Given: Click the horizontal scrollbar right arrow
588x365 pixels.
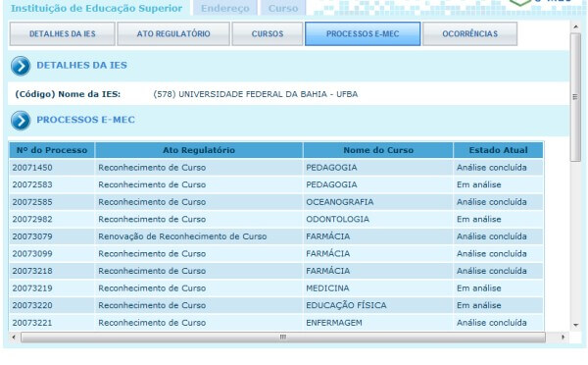Looking at the screenshot, I should coord(563,338).
